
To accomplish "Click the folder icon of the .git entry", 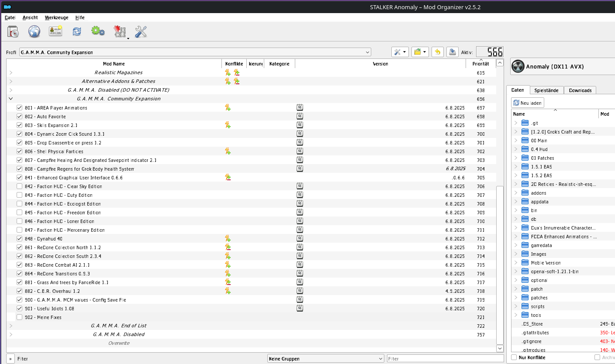I will click(525, 123).
